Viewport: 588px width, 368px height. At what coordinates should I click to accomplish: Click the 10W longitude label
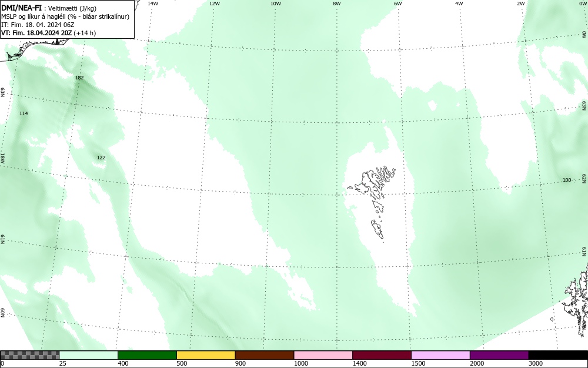pos(276,4)
